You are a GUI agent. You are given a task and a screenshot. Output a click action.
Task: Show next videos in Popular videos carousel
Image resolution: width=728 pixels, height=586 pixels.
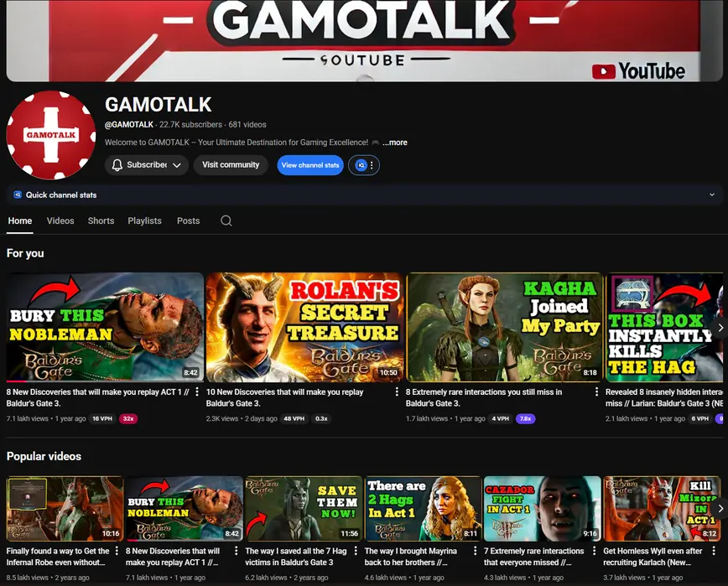tap(720, 509)
